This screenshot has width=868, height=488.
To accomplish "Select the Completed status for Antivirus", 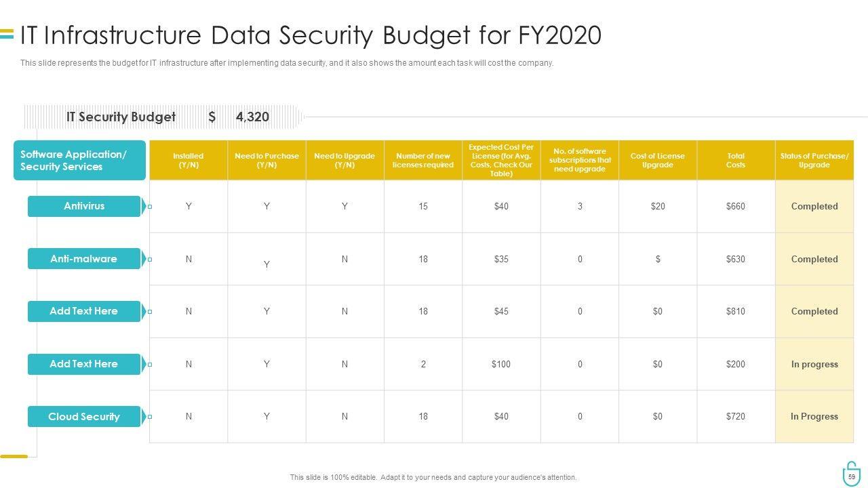I will pos(814,206).
